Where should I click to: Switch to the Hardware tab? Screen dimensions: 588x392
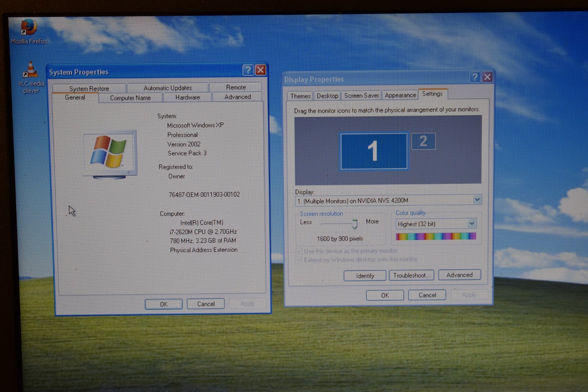coord(187,97)
